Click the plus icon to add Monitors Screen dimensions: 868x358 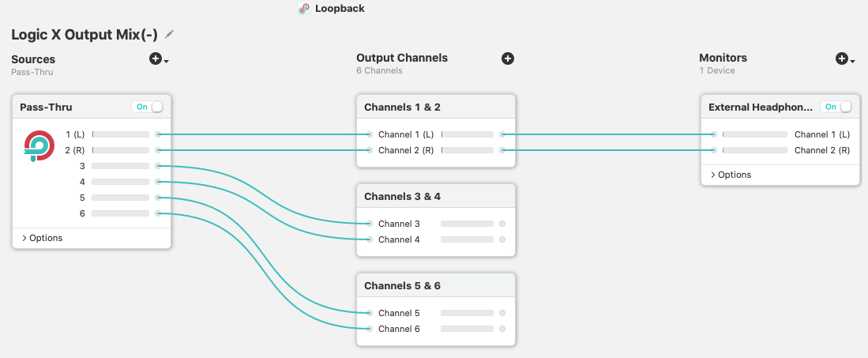click(842, 59)
